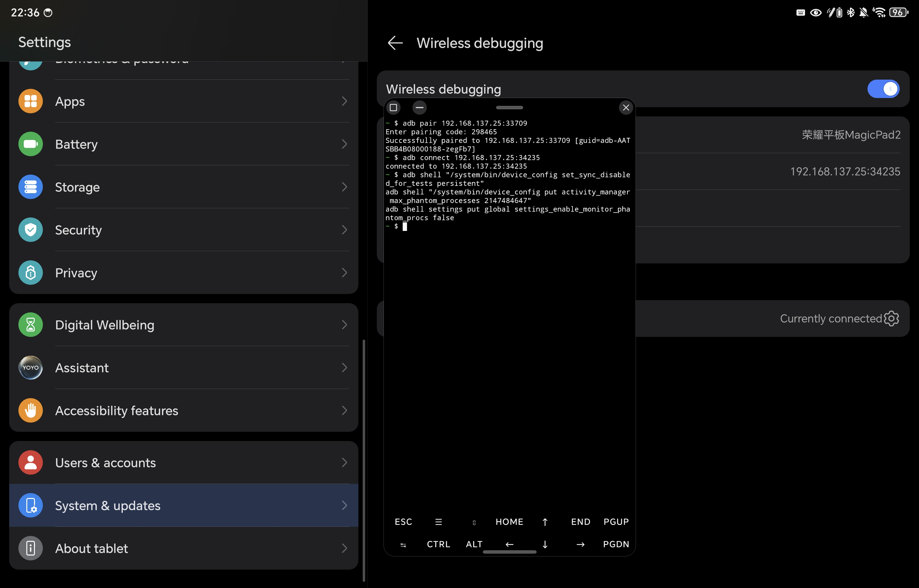The image size is (919, 588).
Task: Tap the Digital Wellbeing hourglass icon
Action: tap(31, 325)
